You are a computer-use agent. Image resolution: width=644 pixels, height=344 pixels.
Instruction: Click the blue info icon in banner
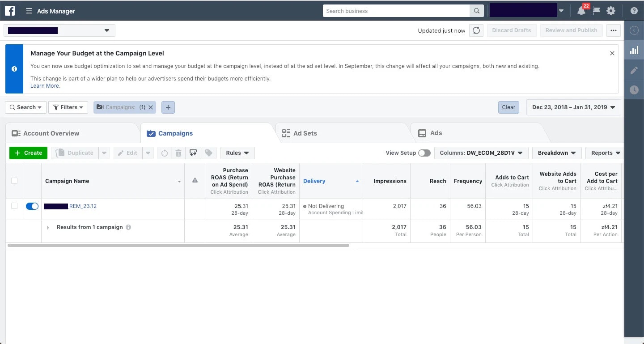click(x=14, y=69)
